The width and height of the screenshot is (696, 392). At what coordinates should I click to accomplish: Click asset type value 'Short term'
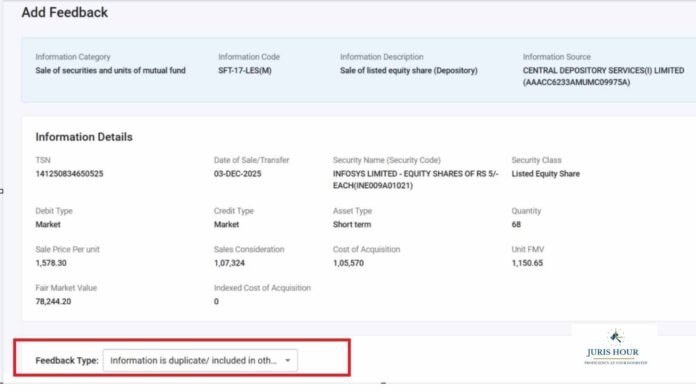click(x=352, y=224)
